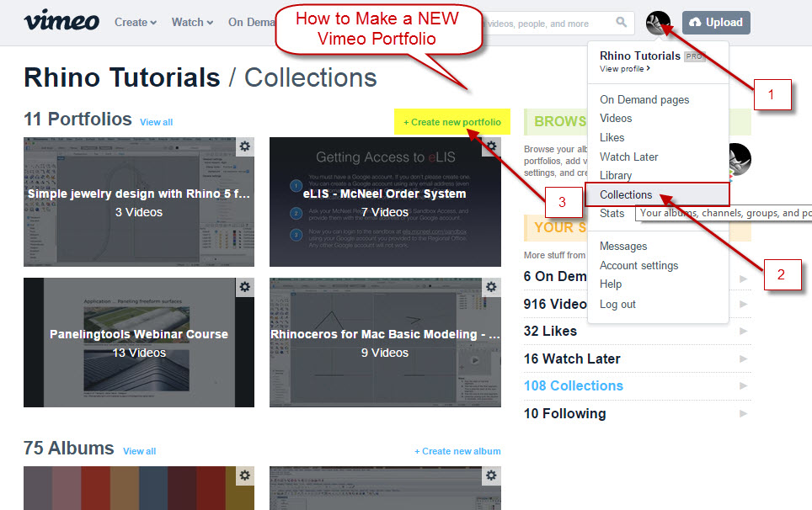Screen dimensions: 812x510
Task: Select On Demand pages in the menu
Action: [644, 99]
